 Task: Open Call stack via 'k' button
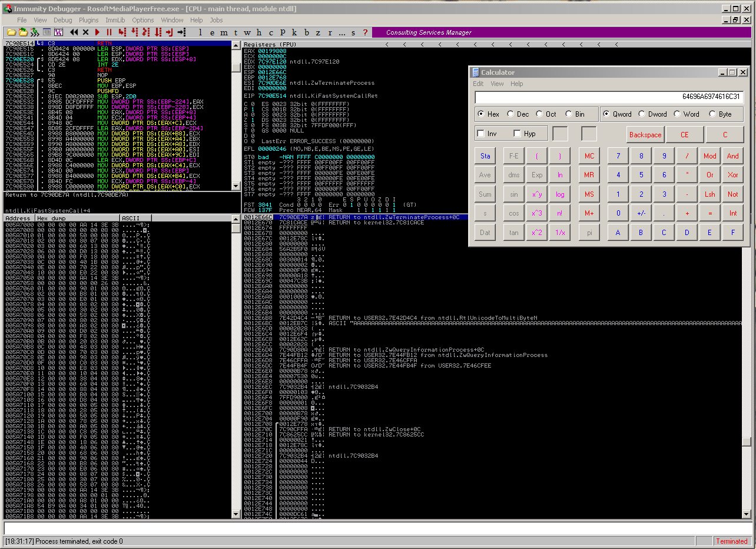coord(295,32)
